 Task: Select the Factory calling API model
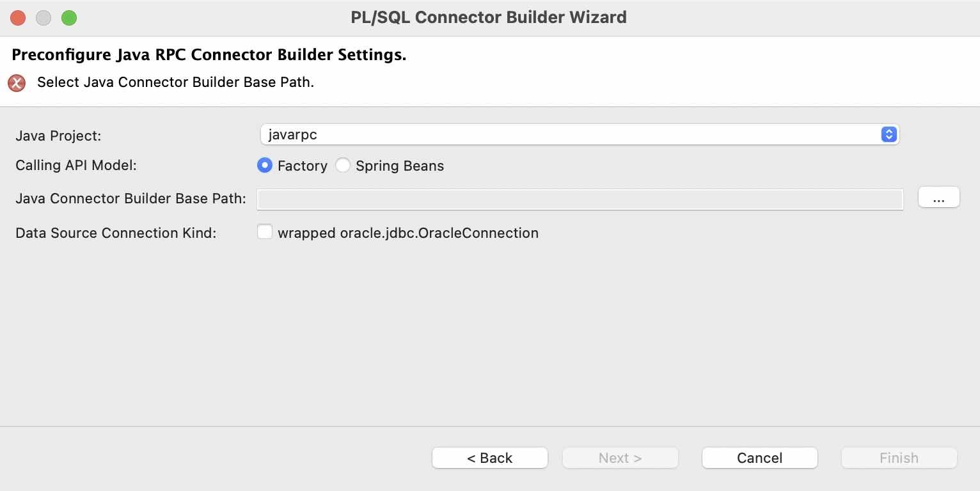point(264,165)
